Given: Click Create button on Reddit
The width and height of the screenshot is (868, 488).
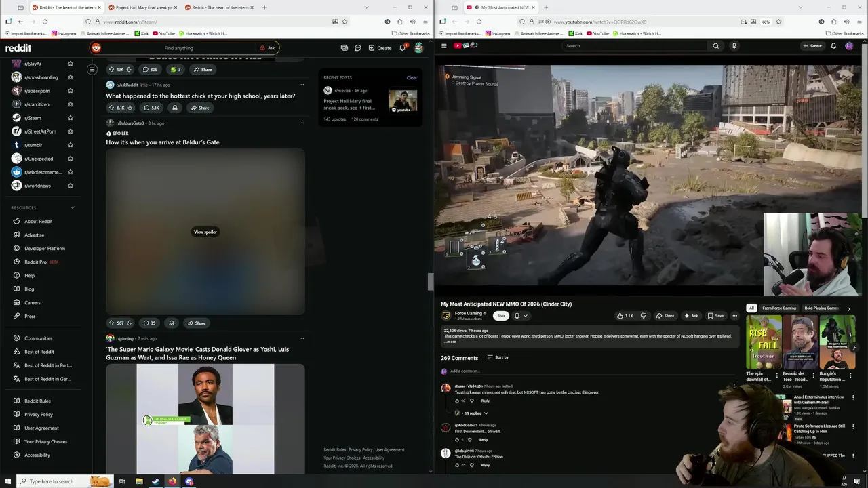Looking at the screenshot, I should (x=380, y=48).
